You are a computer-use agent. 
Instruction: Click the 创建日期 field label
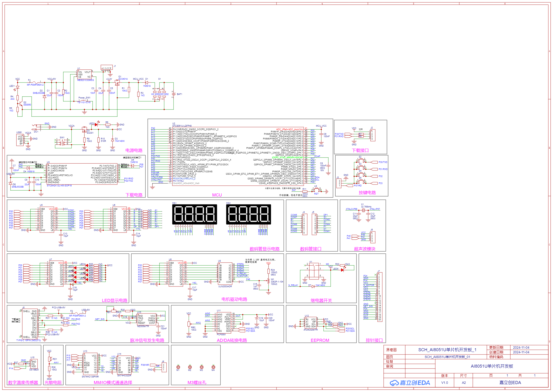tap(496, 352)
